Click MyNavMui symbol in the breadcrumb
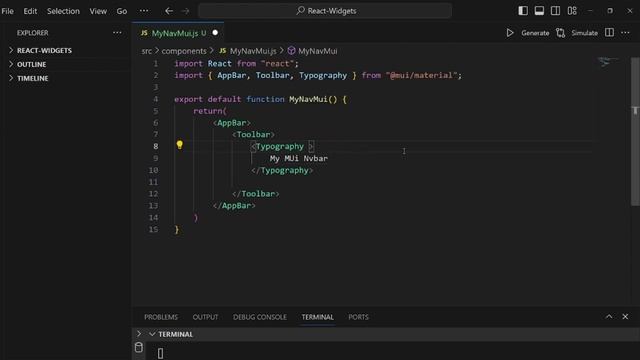This screenshot has width=640, height=360. tap(318, 51)
